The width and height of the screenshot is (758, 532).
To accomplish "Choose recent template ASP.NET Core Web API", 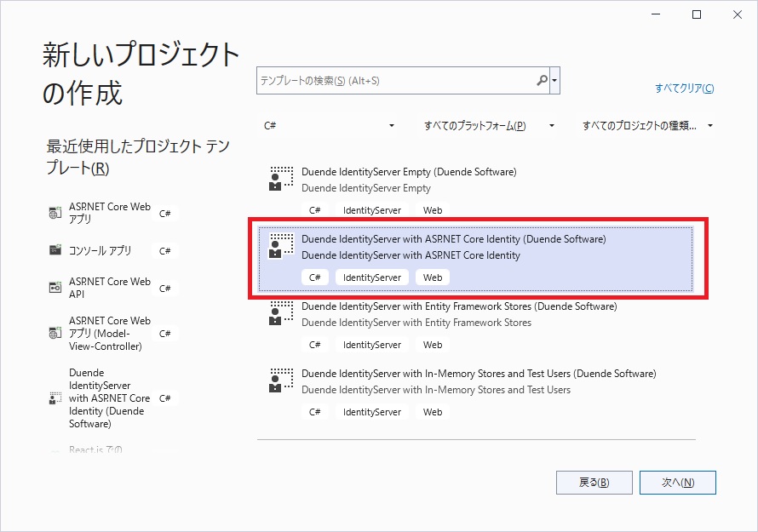I will [x=110, y=288].
